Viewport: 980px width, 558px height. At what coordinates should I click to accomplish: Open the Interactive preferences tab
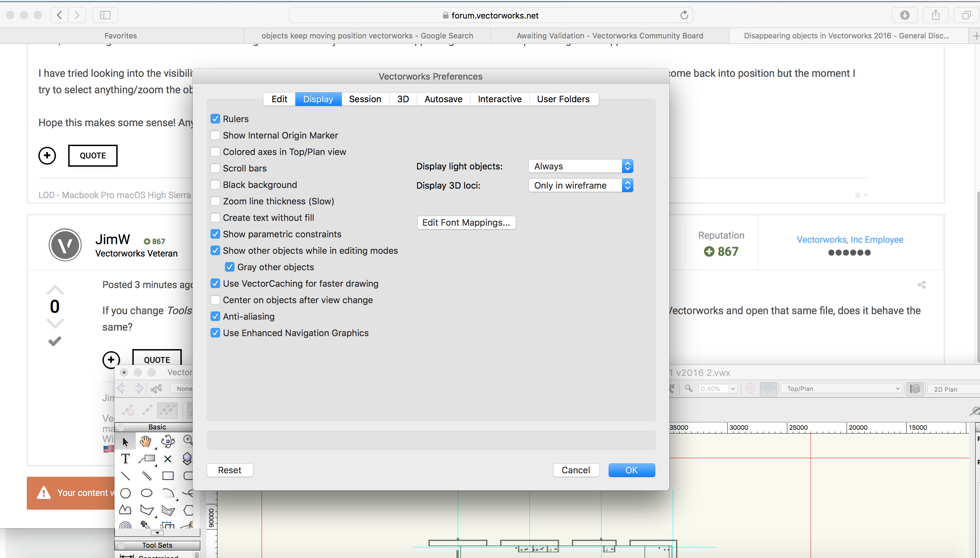pos(499,99)
